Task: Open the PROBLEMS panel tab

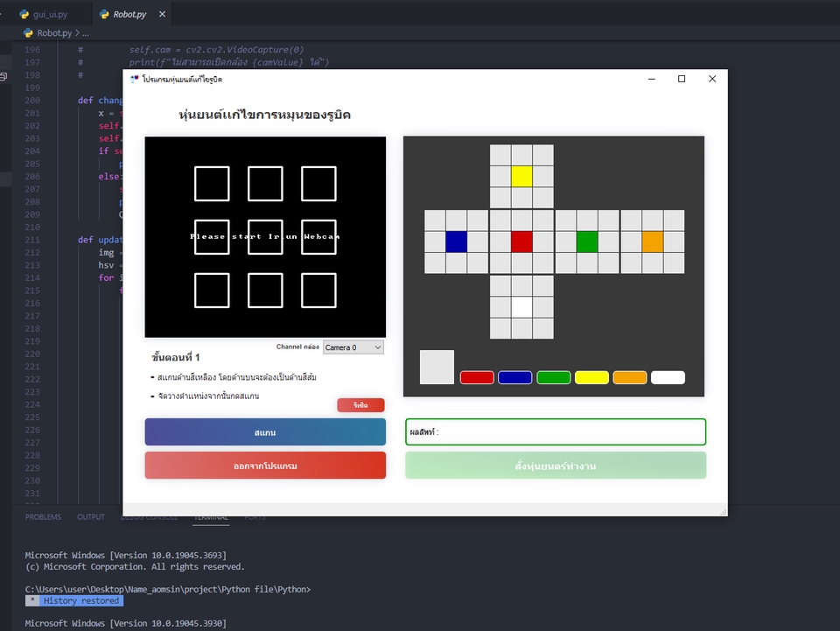Action: (44, 516)
